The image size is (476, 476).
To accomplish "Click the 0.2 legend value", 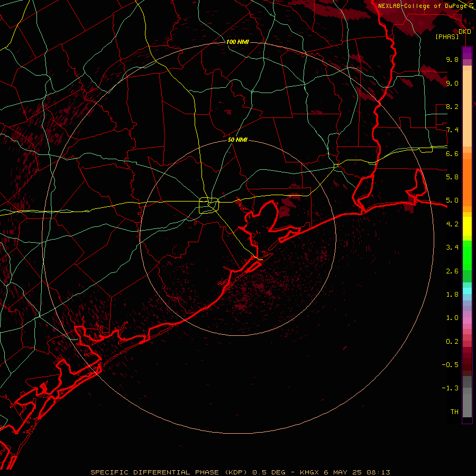I will pyautogui.click(x=452, y=342).
